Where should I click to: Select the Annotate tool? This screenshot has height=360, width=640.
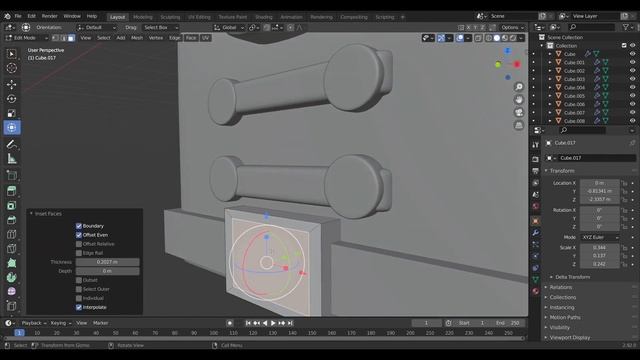[11, 144]
